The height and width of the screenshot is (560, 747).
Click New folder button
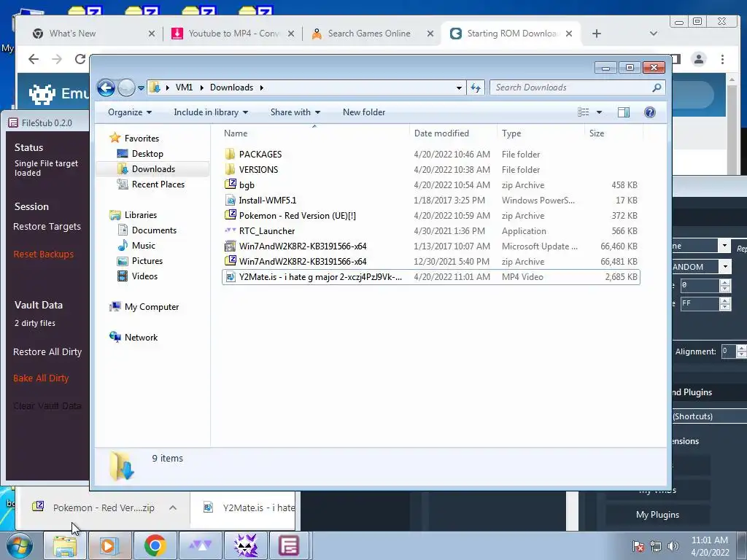pos(364,112)
